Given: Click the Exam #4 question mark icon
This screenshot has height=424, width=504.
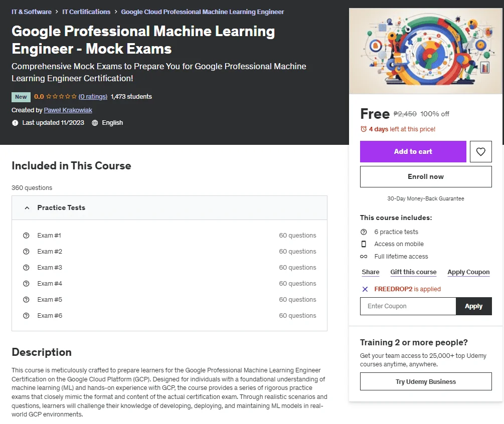Looking at the screenshot, I should click(26, 284).
